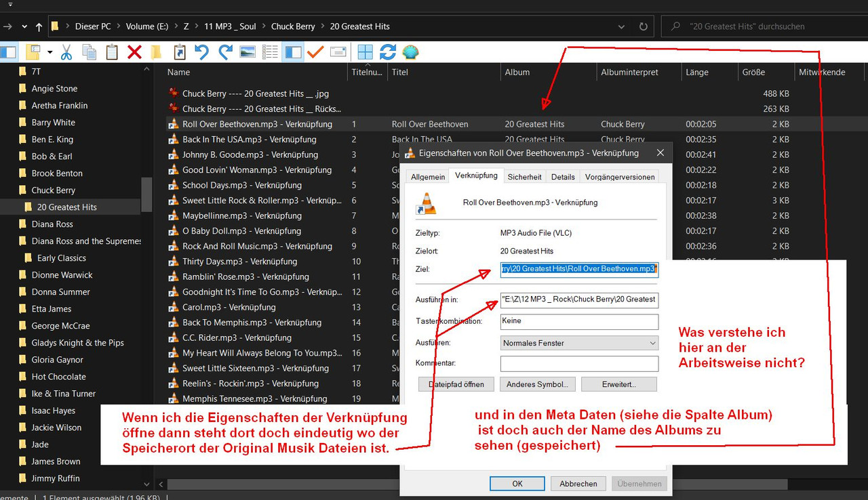Click the Copy toolbar icon

(x=89, y=52)
